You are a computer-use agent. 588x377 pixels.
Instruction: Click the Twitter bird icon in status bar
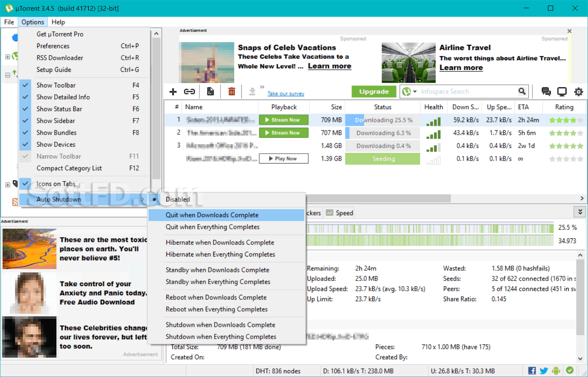click(544, 371)
